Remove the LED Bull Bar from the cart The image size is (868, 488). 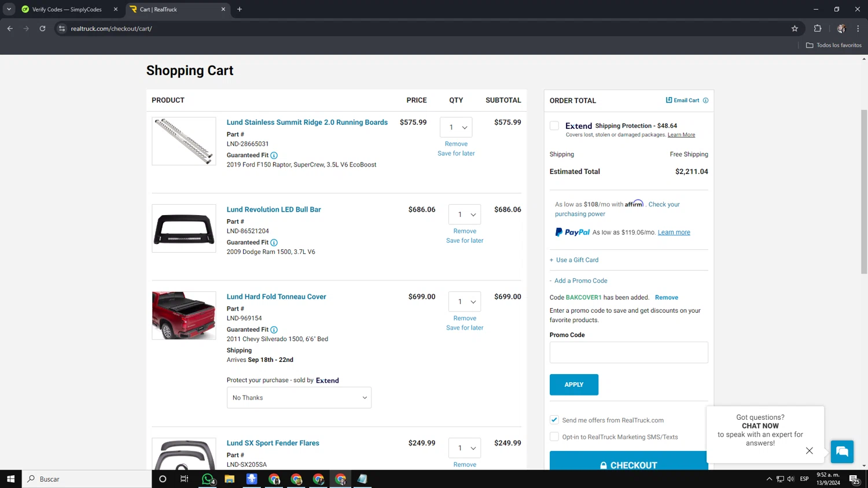pos(465,231)
